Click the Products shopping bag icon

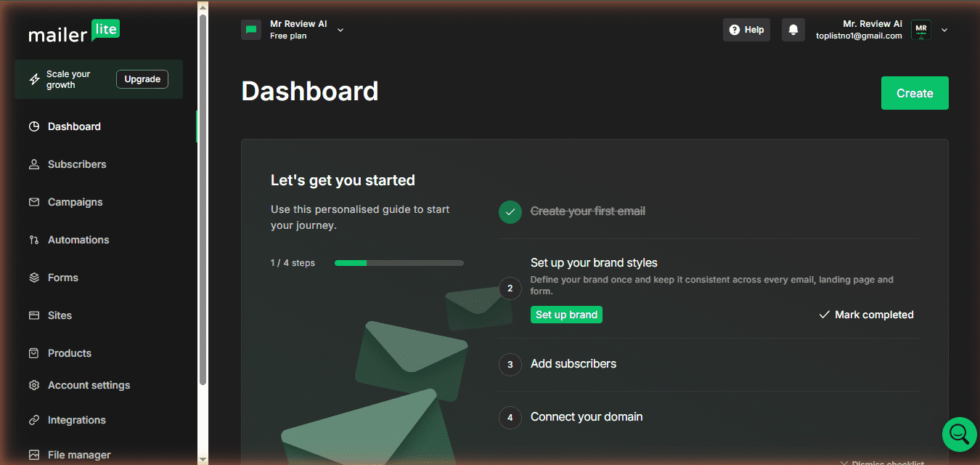pos(34,353)
